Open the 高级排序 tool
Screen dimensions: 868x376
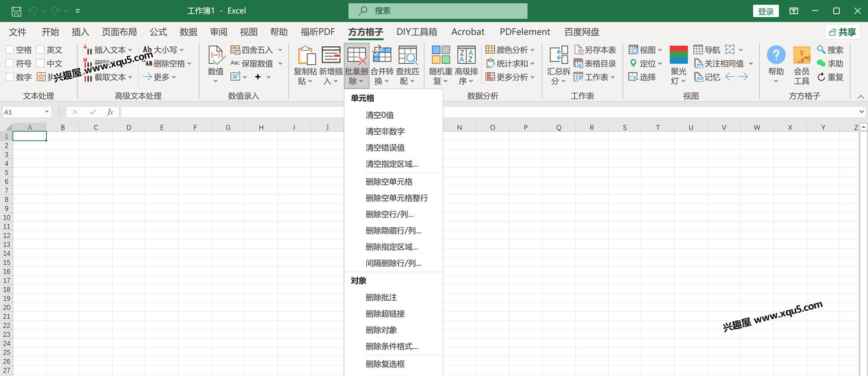pyautogui.click(x=466, y=65)
